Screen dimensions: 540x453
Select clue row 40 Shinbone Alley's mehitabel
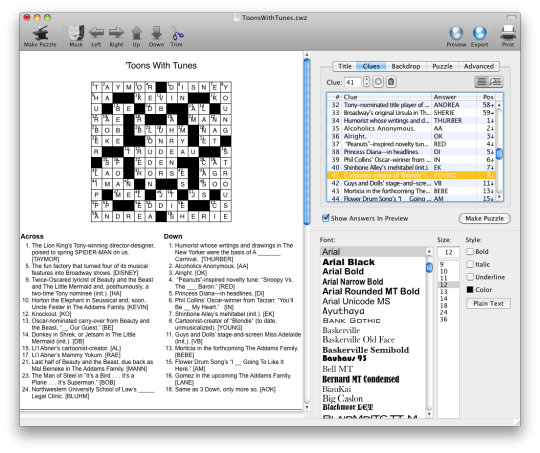(x=411, y=167)
